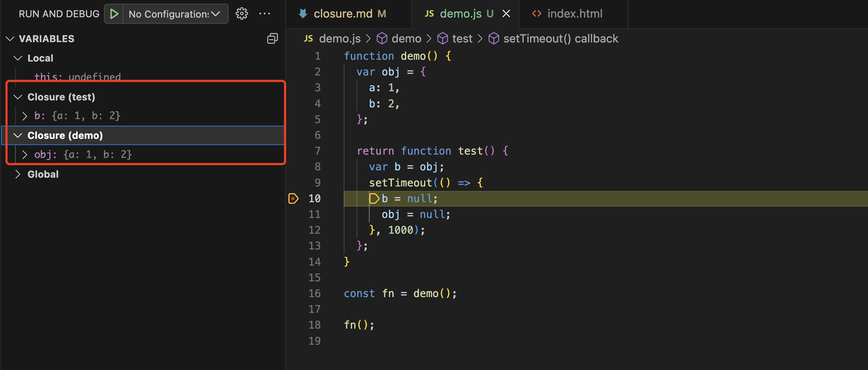Click 'return function test()' on line 7
Image resolution: width=868 pixels, height=370 pixels.
coord(425,151)
